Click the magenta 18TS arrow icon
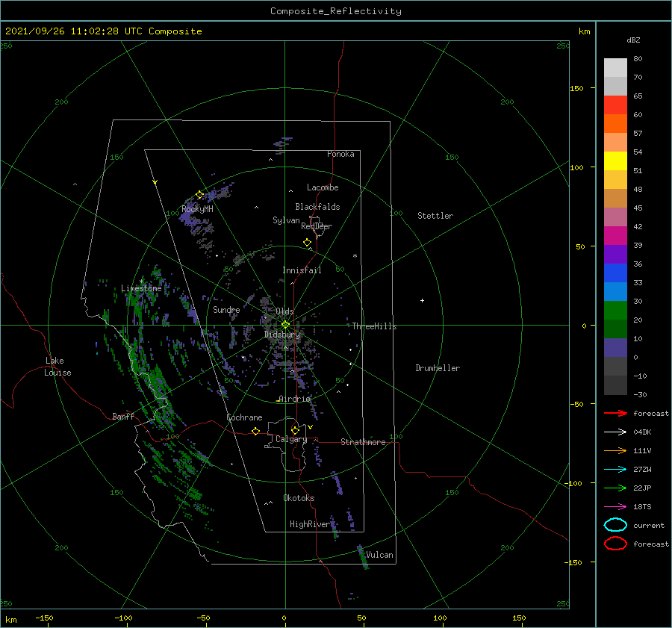This screenshot has height=628, width=672. [615, 507]
